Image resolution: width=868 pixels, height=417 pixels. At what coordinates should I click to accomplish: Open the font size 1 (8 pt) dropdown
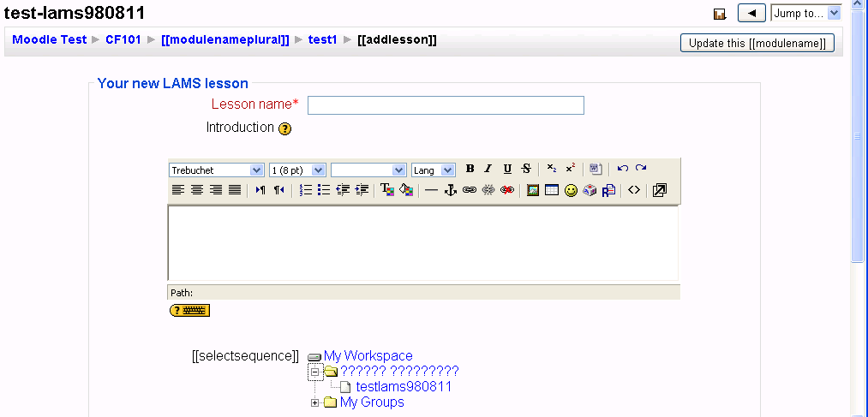(x=297, y=170)
